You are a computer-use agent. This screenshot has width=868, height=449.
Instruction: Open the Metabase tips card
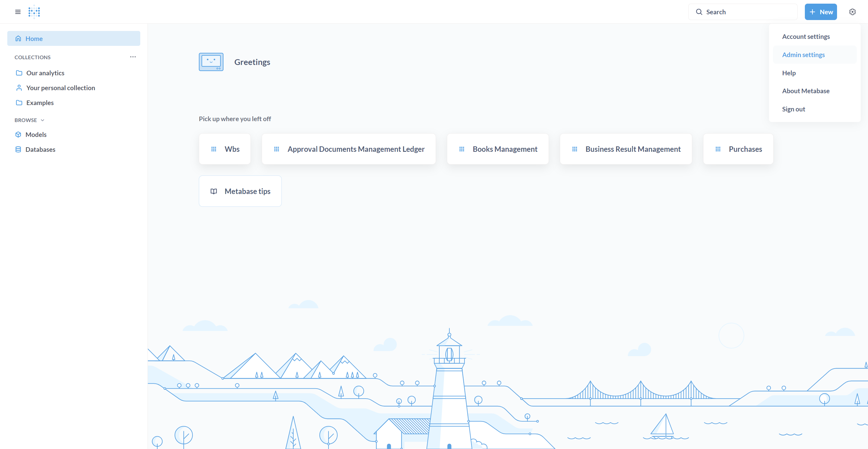coord(240,191)
